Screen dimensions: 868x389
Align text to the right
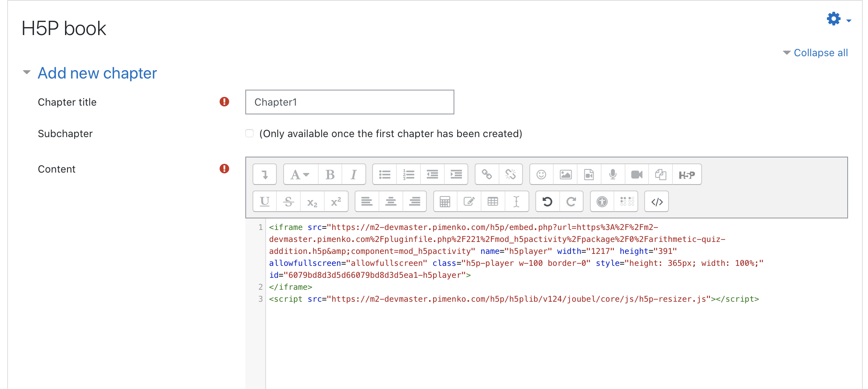tap(414, 202)
